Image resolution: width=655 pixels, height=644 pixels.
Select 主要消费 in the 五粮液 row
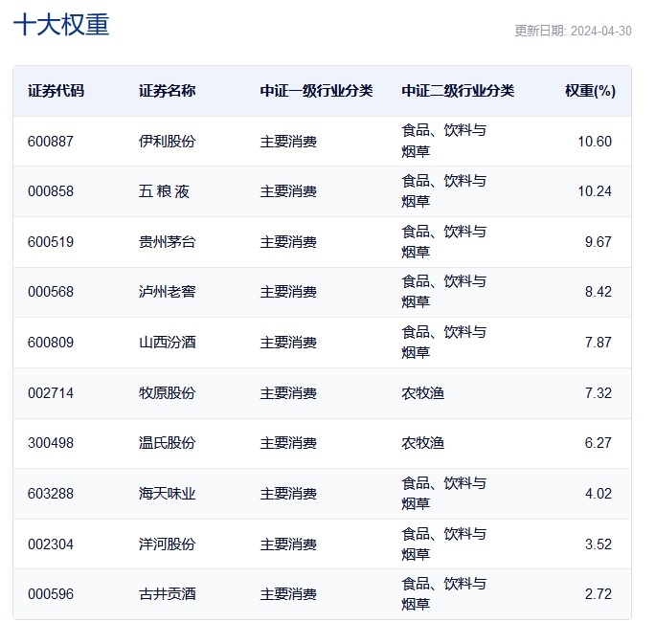[x=288, y=191]
